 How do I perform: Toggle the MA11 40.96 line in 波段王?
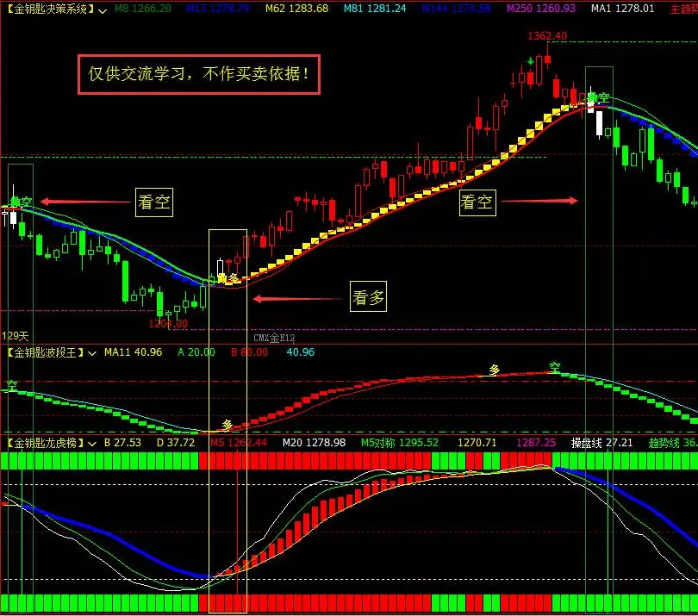135,352
